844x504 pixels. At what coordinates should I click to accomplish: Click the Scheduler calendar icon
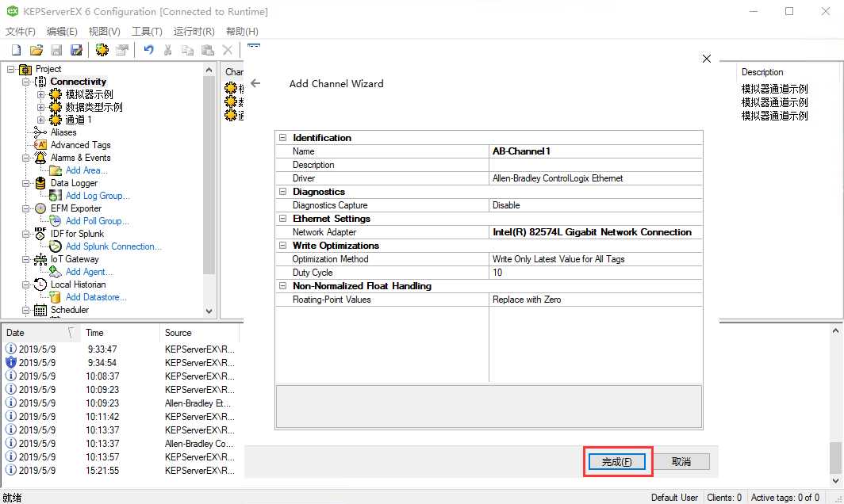[40, 311]
